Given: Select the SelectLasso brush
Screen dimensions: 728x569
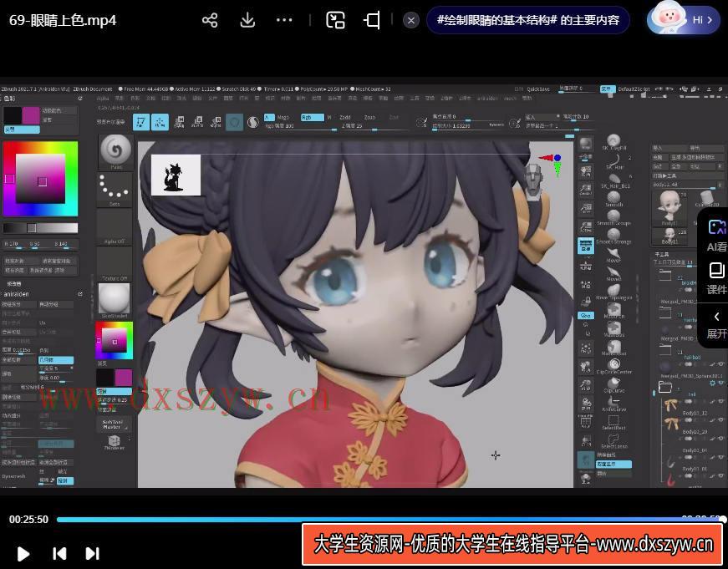Looking at the screenshot, I should 613,440.
